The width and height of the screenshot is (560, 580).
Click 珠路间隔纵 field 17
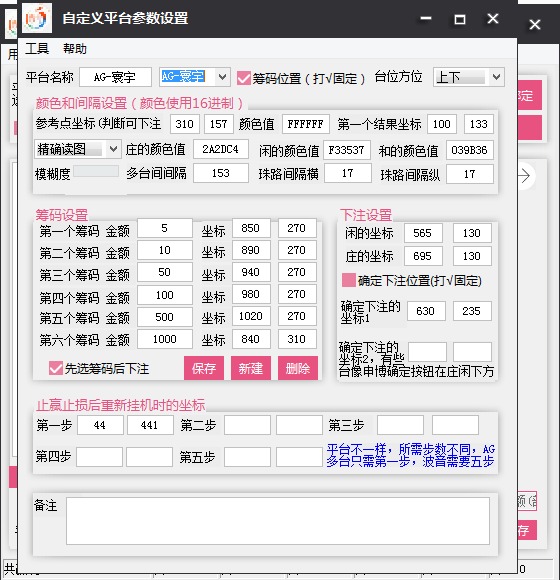point(470,174)
